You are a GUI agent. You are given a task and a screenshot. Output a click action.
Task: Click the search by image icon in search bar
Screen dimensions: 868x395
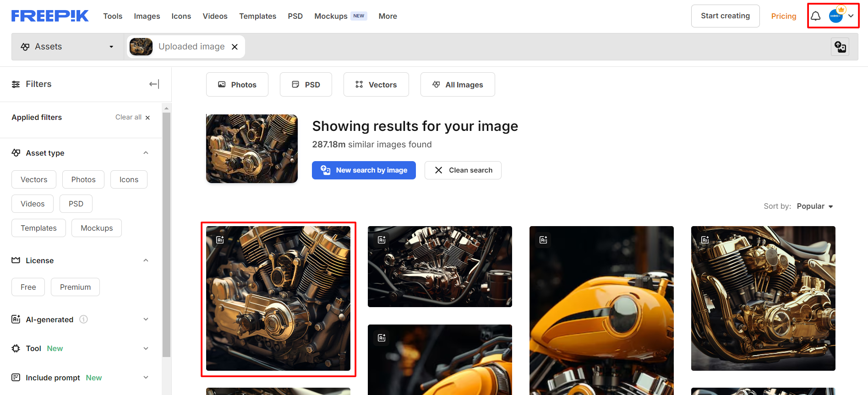click(x=840, y=47)
